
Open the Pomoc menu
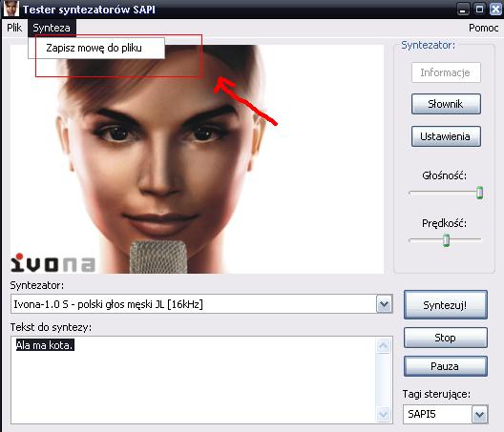(x=483, y=28)
